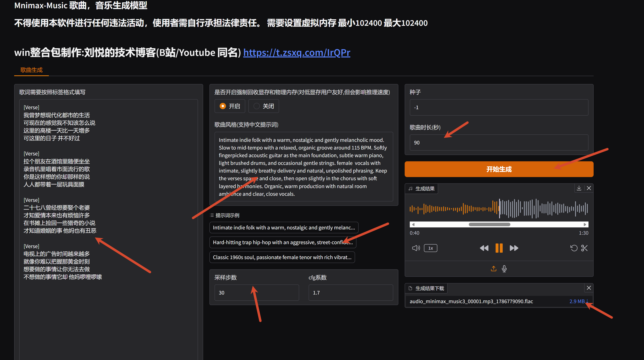Click the 开始生成 button
The height and width of the screenshot is (360, 644).
click(499, 169)
